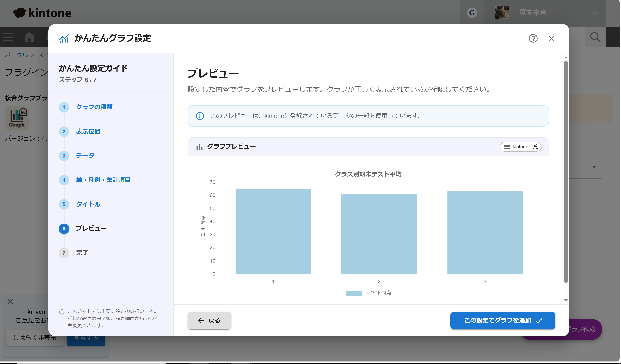The height and width of the screenshot is (364, 621).
Task: Click この設定でグラフを追加 button
Action: pos(503,320)
